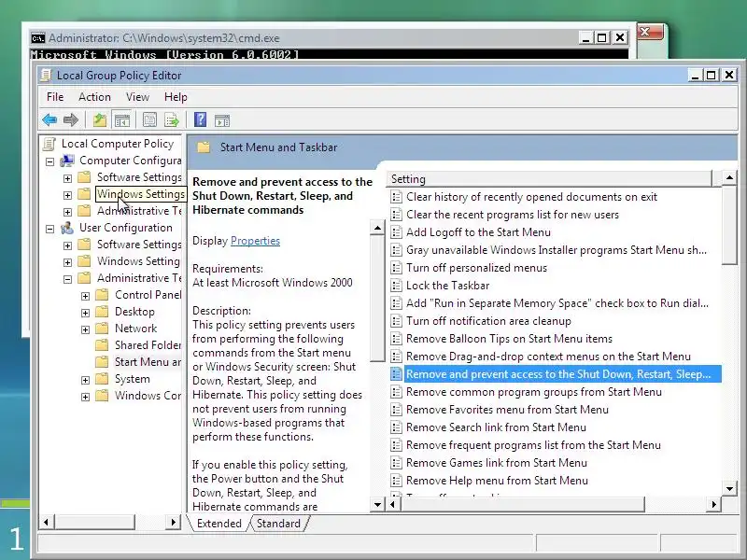Screen dimensions: 747x560
Task: Select Windows Settings under User Configuration
Action: (138, 261)
